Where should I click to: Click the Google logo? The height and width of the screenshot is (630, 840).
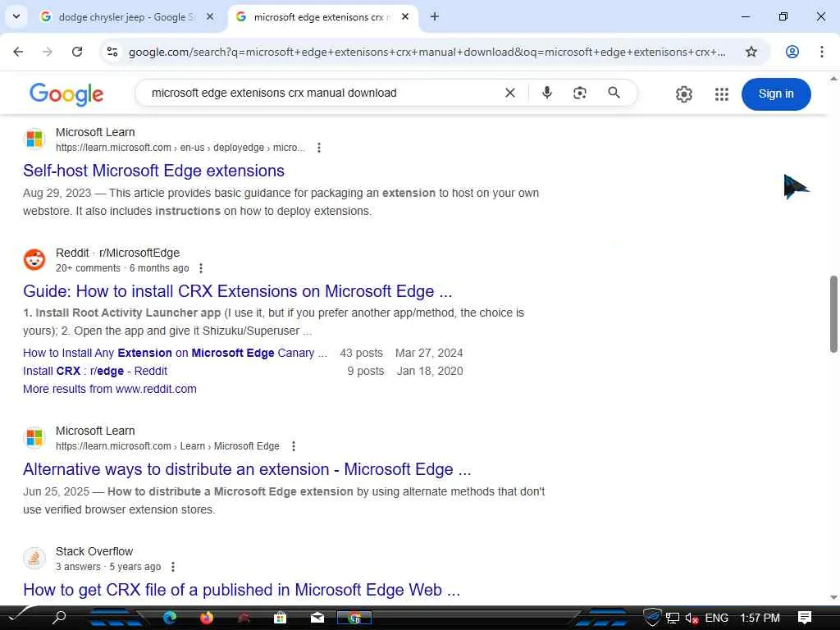66,94
